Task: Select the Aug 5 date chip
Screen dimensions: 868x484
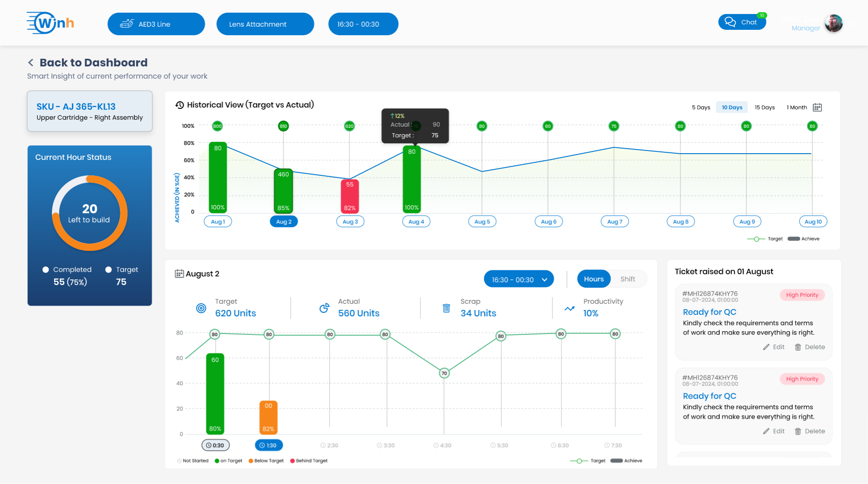Action: tap(482, 221)
